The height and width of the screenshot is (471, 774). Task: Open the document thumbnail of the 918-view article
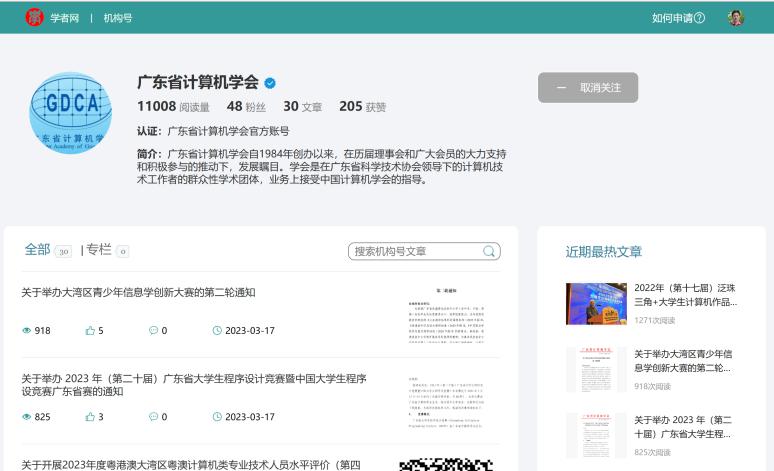pyautogui.click(x=446, y=315)
